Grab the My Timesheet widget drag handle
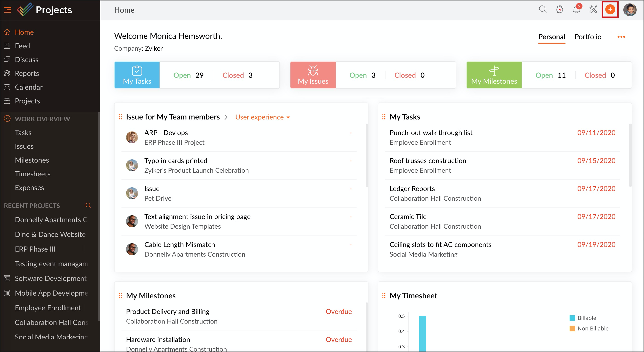644x352 pixels. [384, 296]
